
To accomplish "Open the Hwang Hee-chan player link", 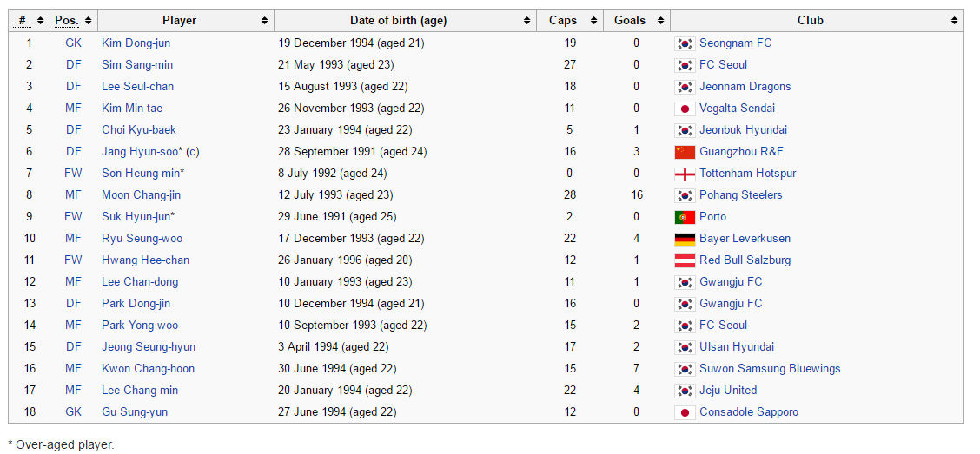I will (146, 260).
